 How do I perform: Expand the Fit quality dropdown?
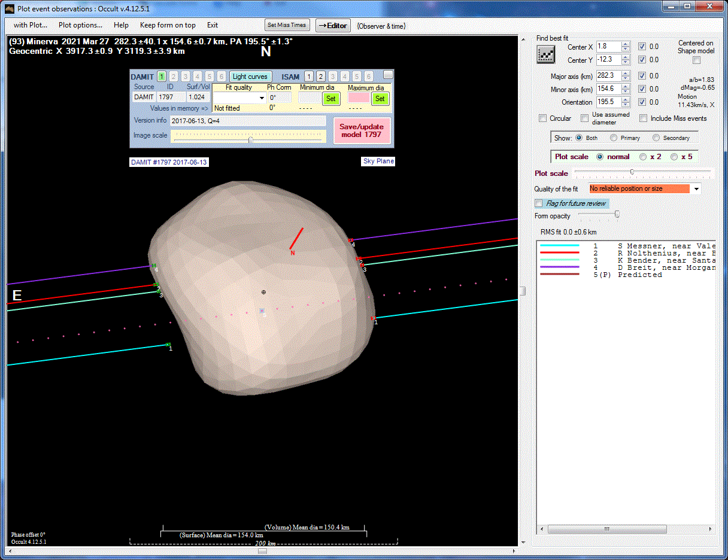262,98
